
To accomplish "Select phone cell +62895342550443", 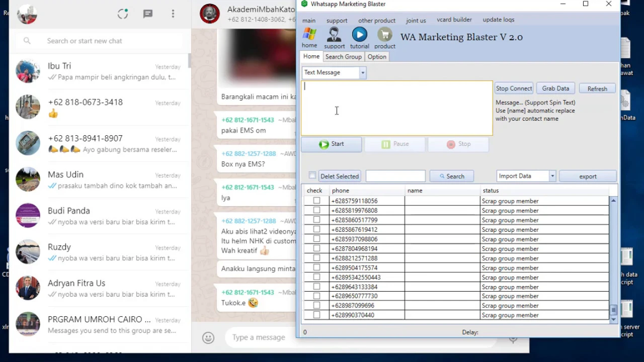I will pos(367,277).
